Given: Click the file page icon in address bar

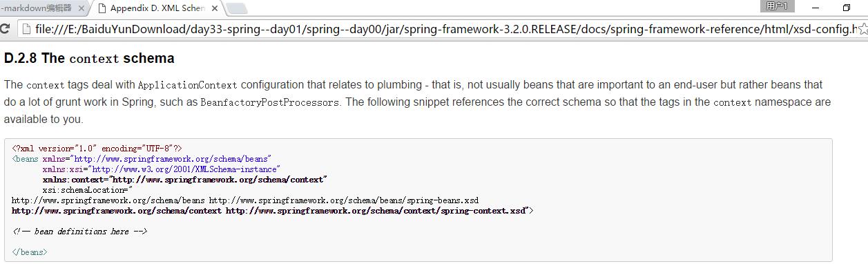Looking at the screenshot, I should [26, 29].
